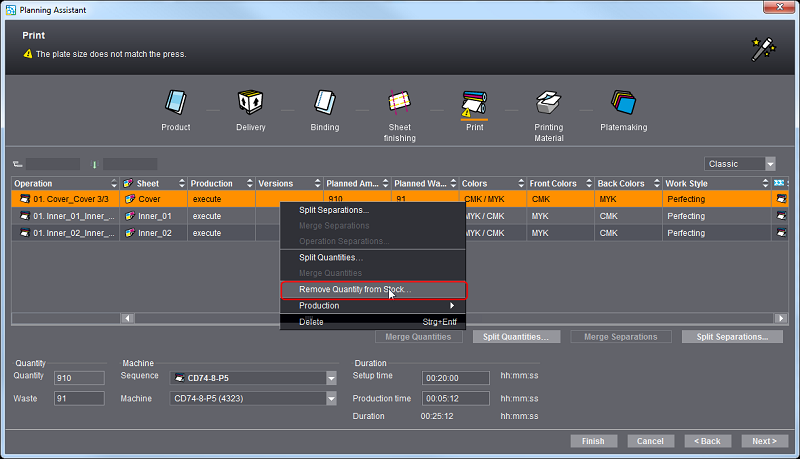The width and height of the screenshot is (800, 459).
Task: Select Split Separations in context menu
Action: click(x=334, y=210)
